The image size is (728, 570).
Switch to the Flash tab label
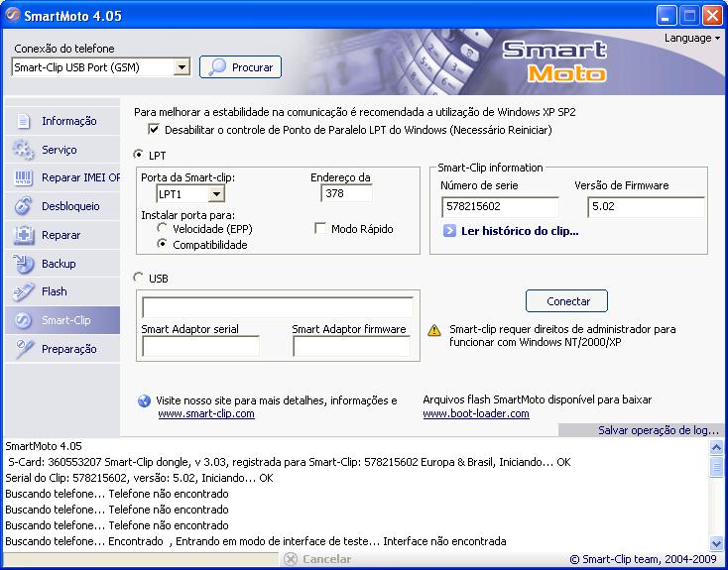click(x=55, y=291)
